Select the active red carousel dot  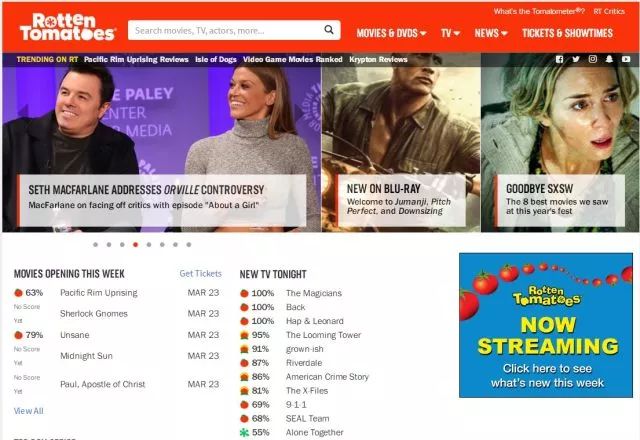(x=136, y=244)
